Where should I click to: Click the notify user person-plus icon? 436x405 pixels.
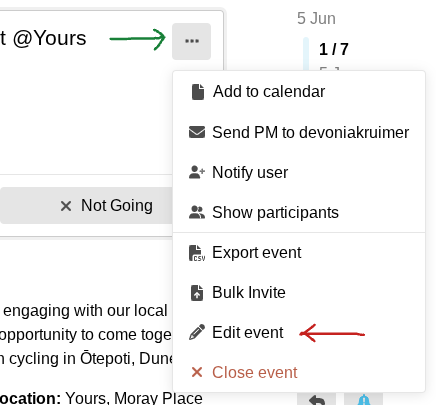pos(197,172)
